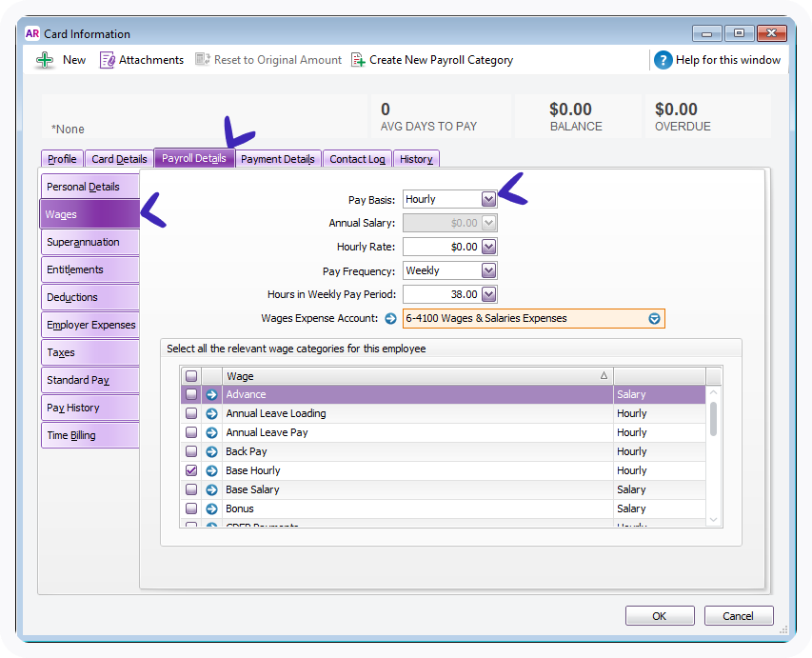Open the Pay Basis dropdown
The width and height of the screenshot is (812, 658).
[488, 199]
